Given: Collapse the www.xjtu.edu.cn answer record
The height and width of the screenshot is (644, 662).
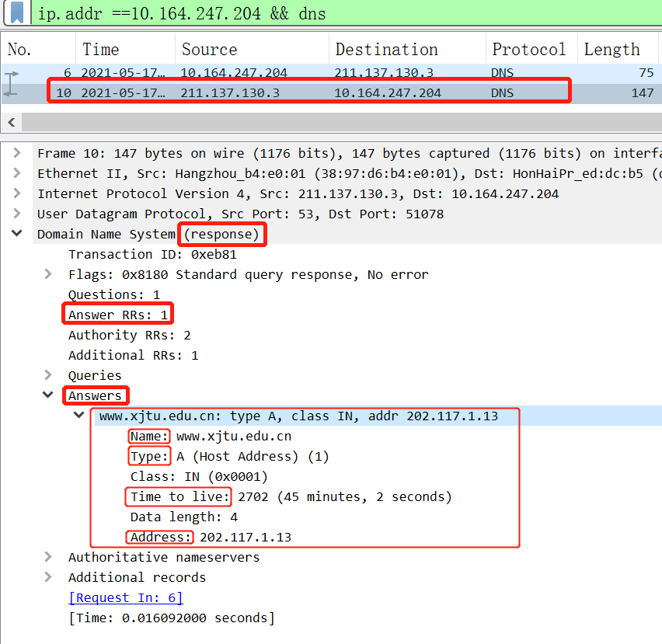Looking at the screenshot, I should 78,415.
